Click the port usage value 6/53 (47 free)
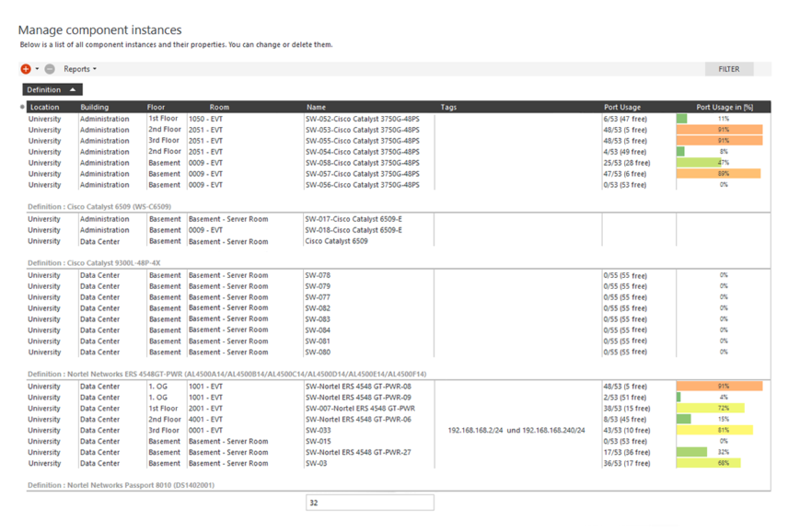The image size is (788, 532). tap(625, 119)
